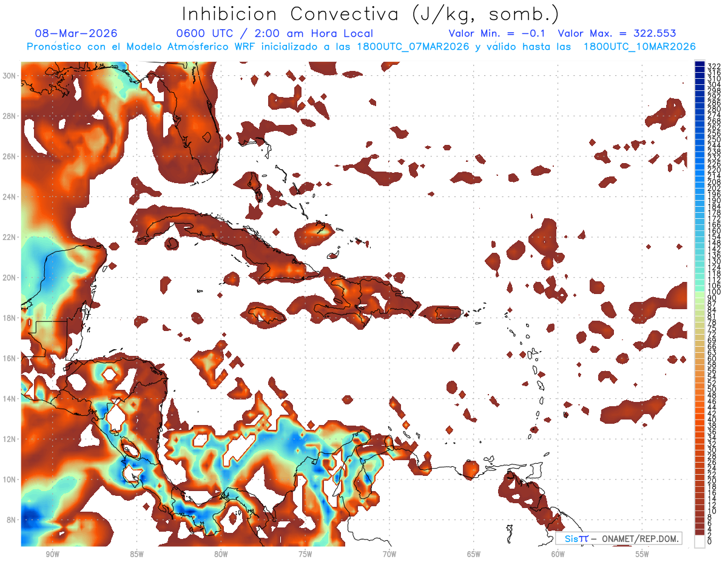
Task: Click the '12N' latitude label
Action: (10, 438)
